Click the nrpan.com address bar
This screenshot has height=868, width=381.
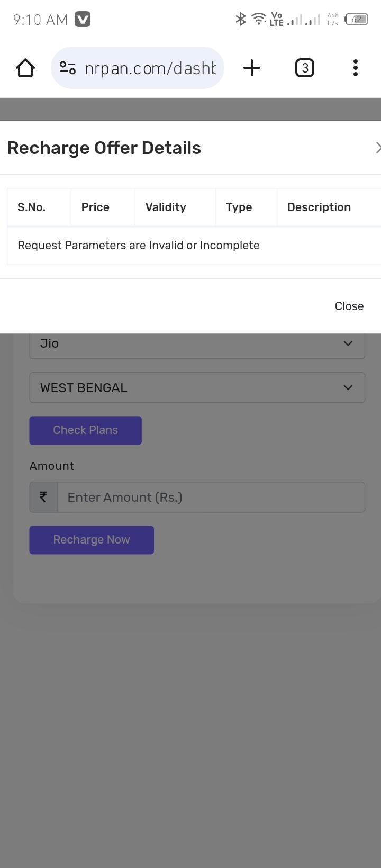150,68
